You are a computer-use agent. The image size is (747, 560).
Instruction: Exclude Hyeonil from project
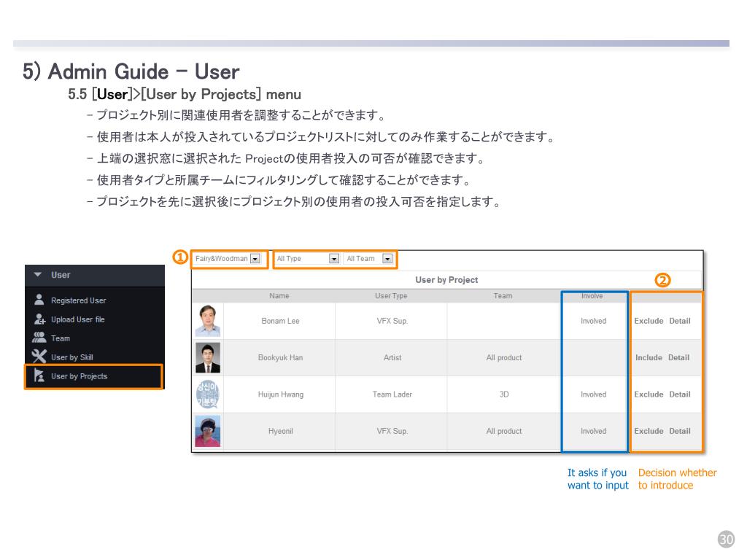pos(649,431)
